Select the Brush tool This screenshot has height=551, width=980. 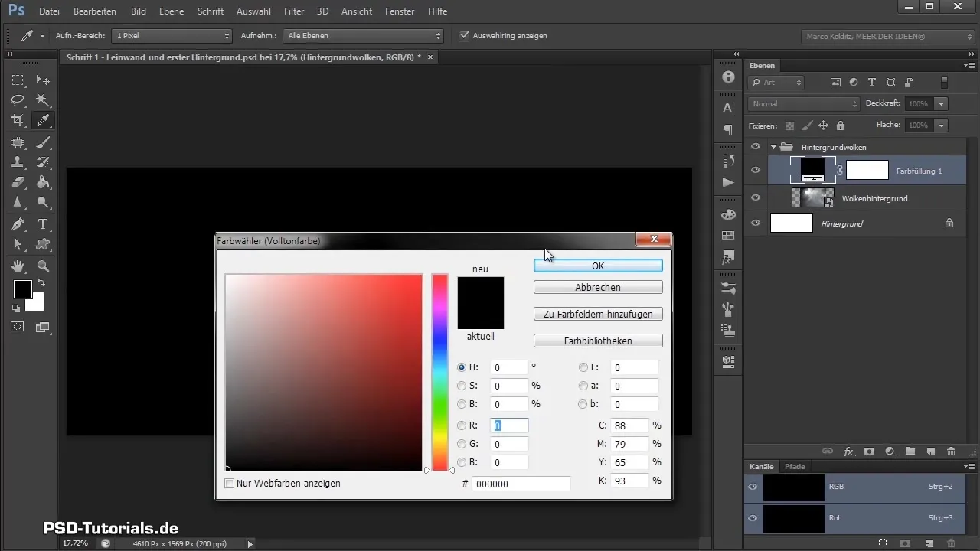click(x=44, y=142)
